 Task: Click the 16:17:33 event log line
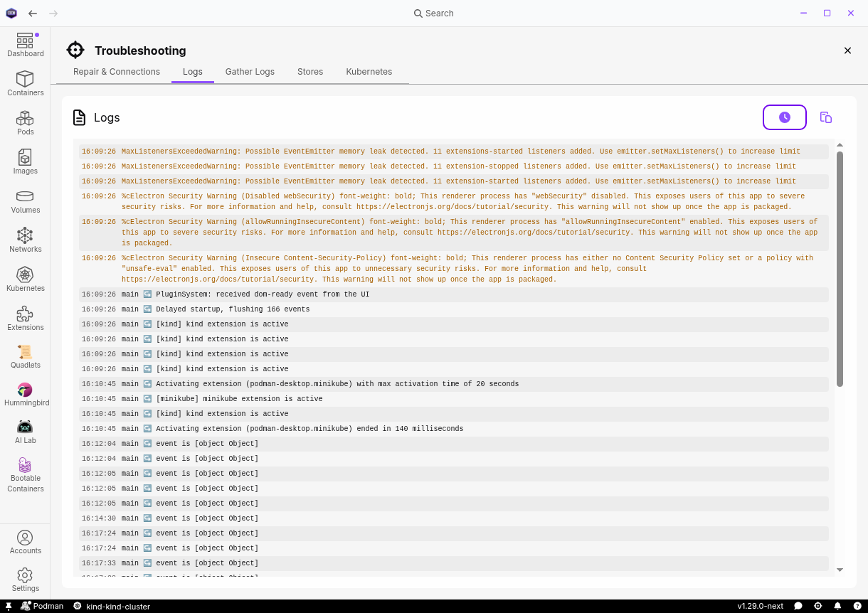(454, 563)
